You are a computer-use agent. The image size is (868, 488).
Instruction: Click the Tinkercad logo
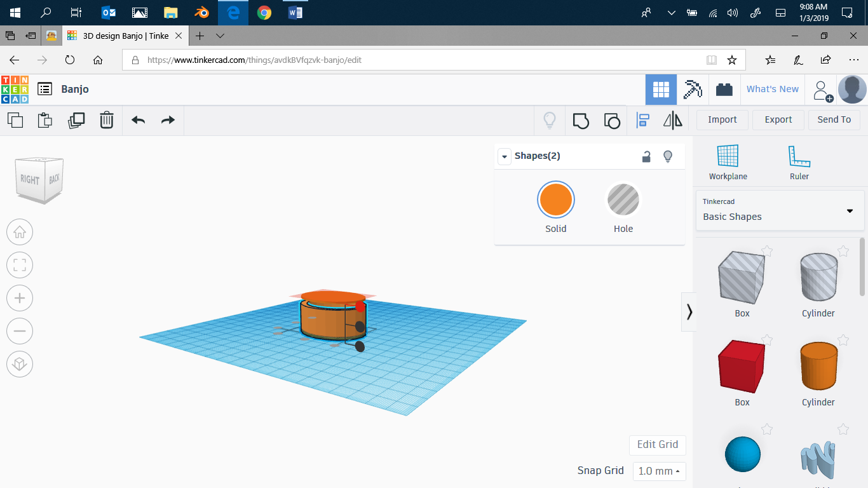tap(15, 90)
